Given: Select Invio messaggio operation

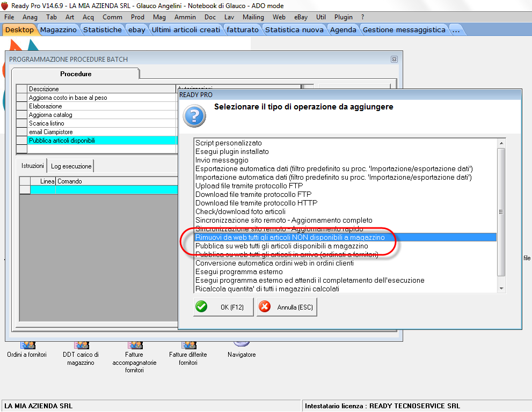Looking at the screenshot, I should [345, 160].
